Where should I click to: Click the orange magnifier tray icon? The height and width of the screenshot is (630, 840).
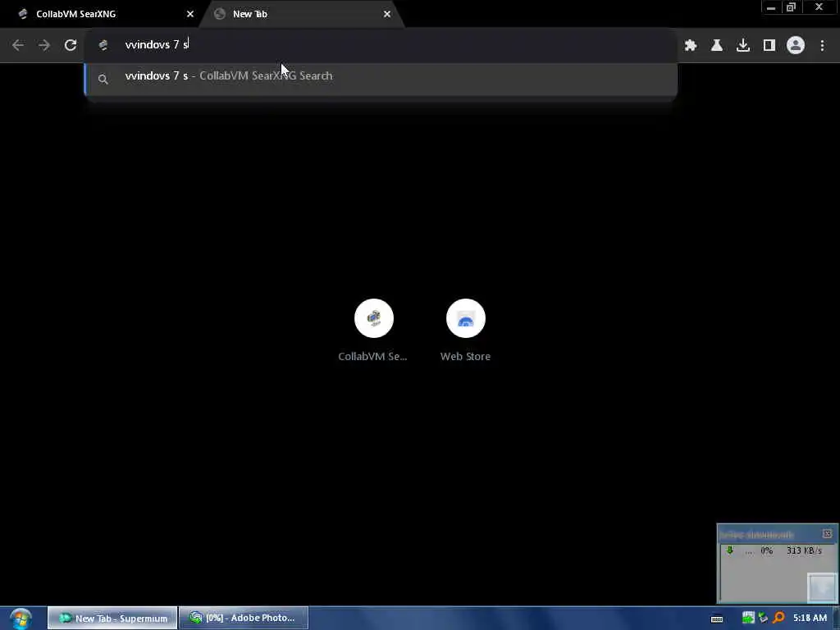tap(779, 619)
